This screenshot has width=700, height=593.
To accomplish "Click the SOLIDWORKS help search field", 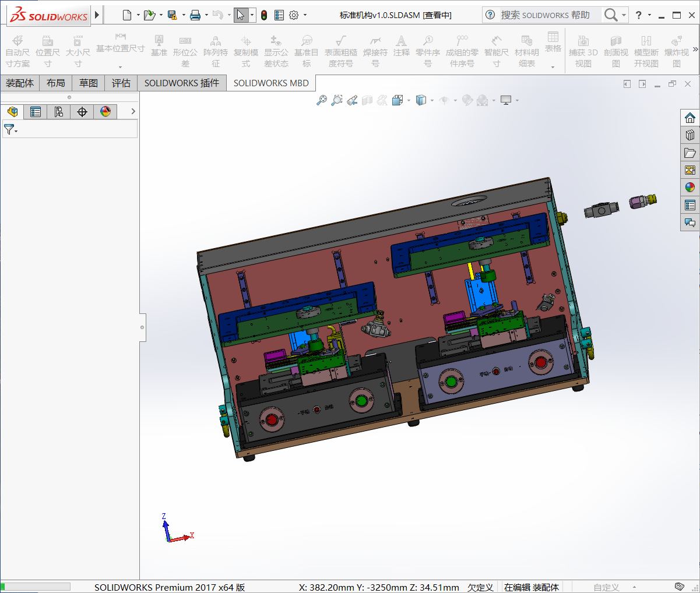I will coord(545,15).
